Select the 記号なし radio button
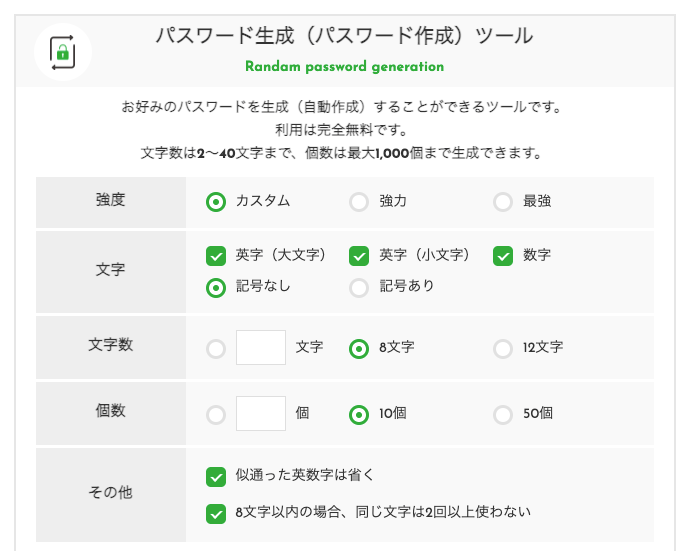Screen dimensions: 688x551 [215, 288]
